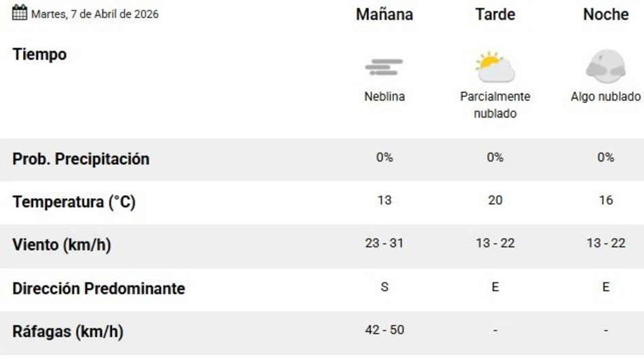Click the Parcialmente nublado label
Screen dimensions: 644x363
point(495,104)
